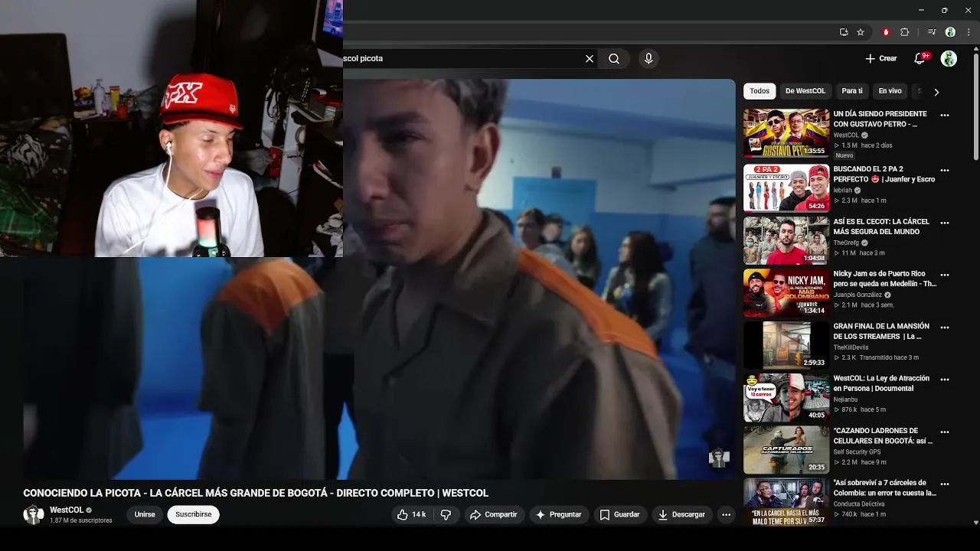Click the main video player area

379,279
